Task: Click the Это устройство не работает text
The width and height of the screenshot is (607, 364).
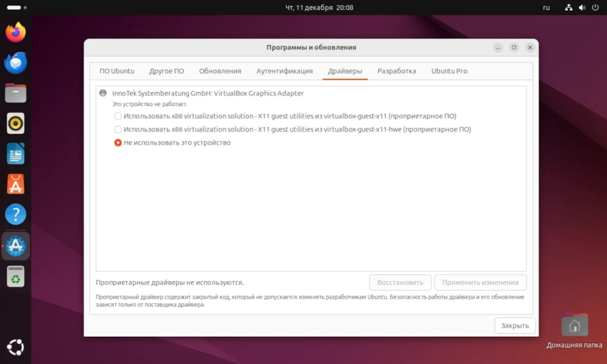Action: point(149,104)
